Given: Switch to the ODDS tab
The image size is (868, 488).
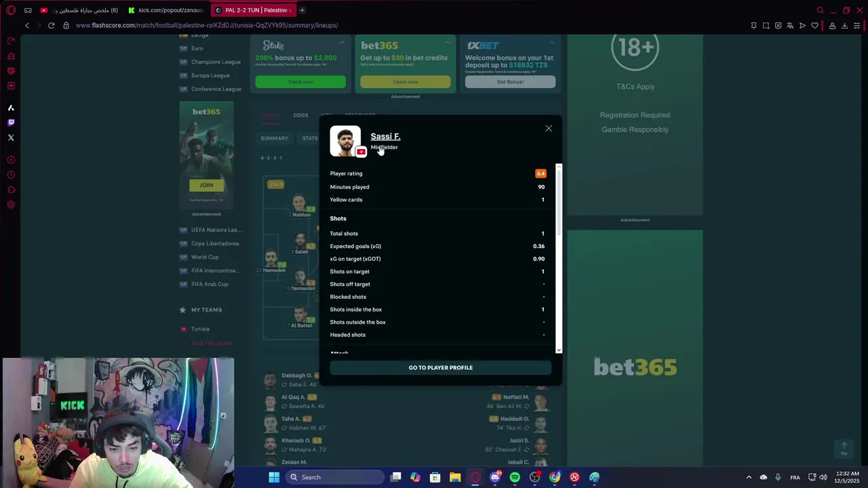Looking at the screenshot, I should click(x=300, y=115).
